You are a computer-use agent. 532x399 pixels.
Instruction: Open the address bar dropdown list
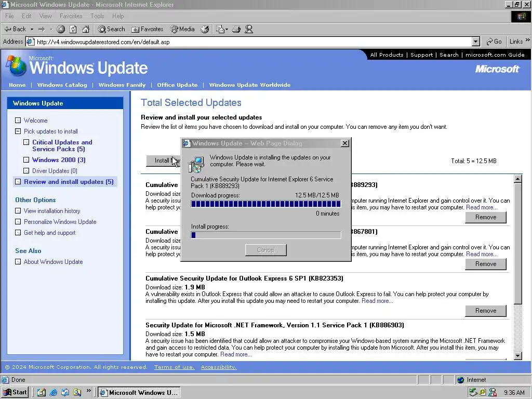click(476, 42)
